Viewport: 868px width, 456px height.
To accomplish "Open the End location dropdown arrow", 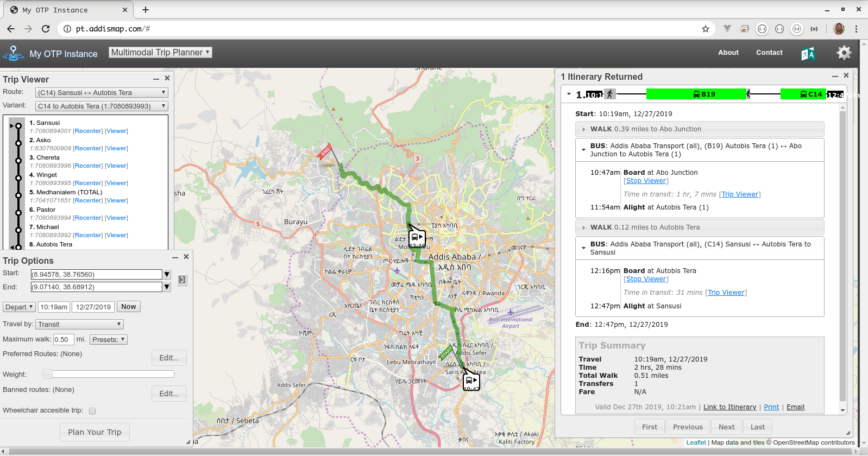I will pyautogui.click(x=167, y=287).
